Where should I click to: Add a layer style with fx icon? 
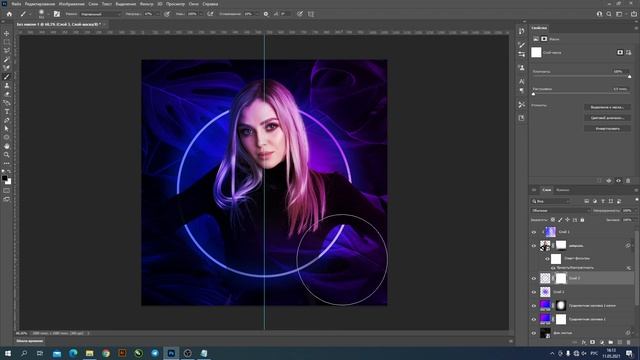click(584, 342)
